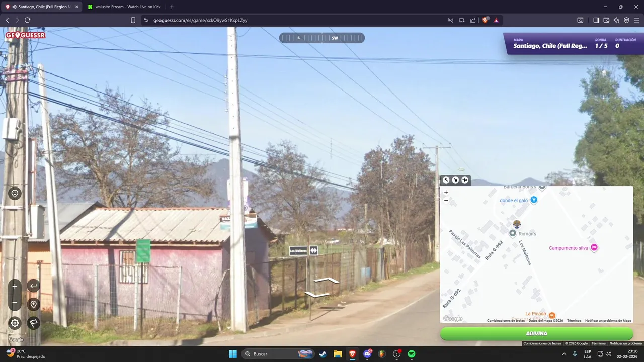The image size is (644, 362).
Task: Bookmark this page icon
Action: tap(133, 20)
